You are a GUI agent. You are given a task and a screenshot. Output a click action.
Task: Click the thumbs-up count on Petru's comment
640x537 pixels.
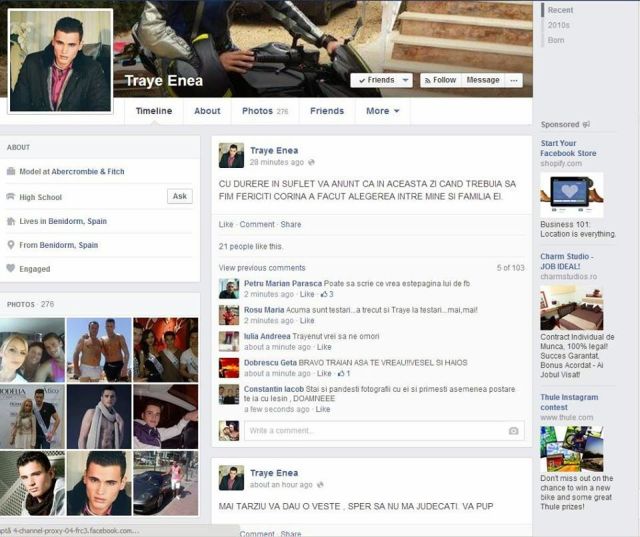click(326, 294)
